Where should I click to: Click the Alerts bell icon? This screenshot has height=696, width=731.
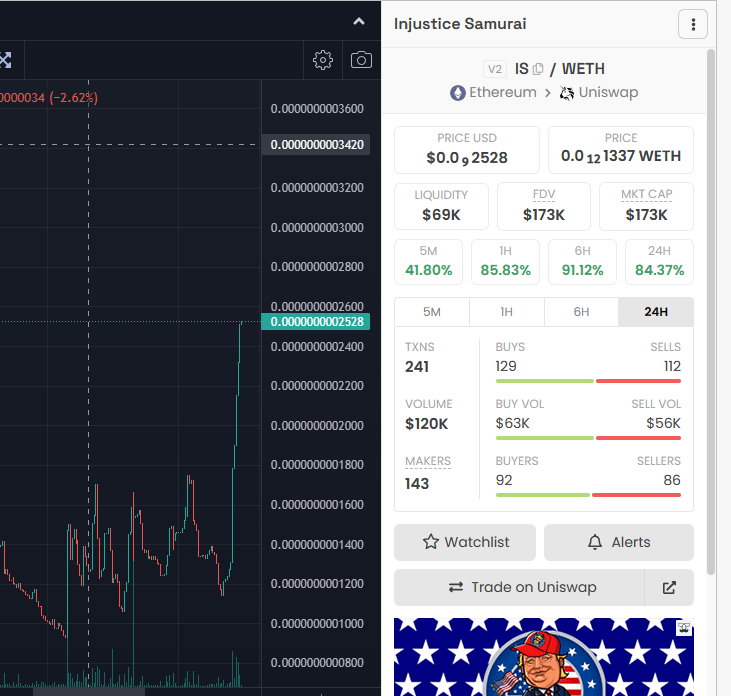pos(595,542)
